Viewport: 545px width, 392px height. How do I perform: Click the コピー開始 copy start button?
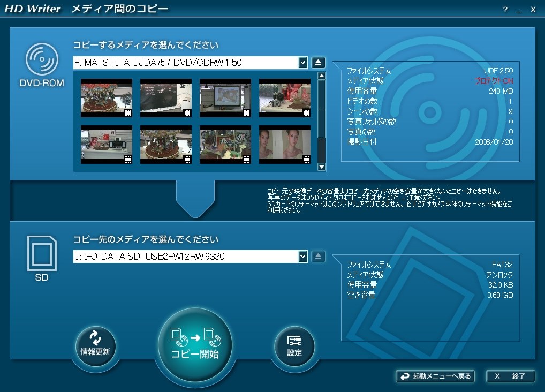(195, 345)
